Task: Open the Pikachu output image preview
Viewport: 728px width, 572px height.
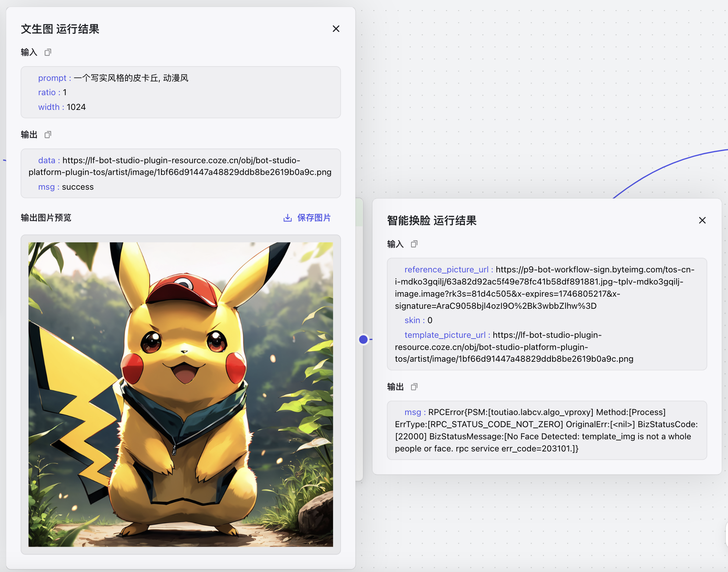Action: click(181, 394)
